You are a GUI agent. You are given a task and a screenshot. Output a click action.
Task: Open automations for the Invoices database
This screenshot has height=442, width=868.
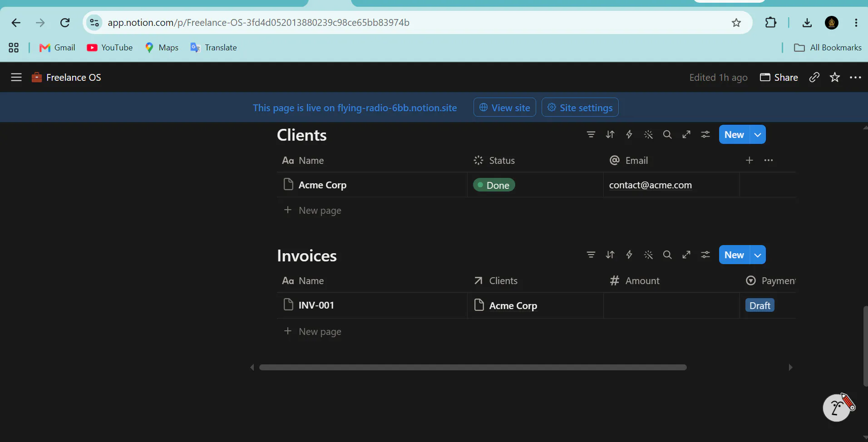pyautogui.click(x=629, y=255)
